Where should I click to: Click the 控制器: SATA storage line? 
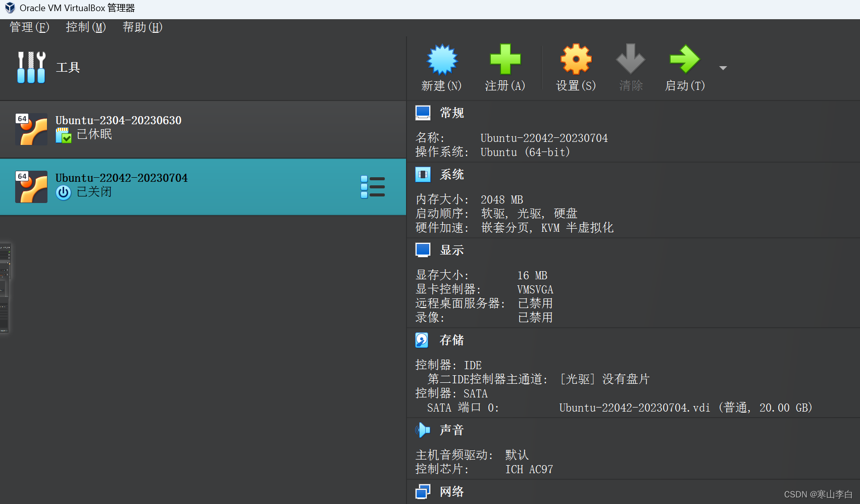(451, 393)
